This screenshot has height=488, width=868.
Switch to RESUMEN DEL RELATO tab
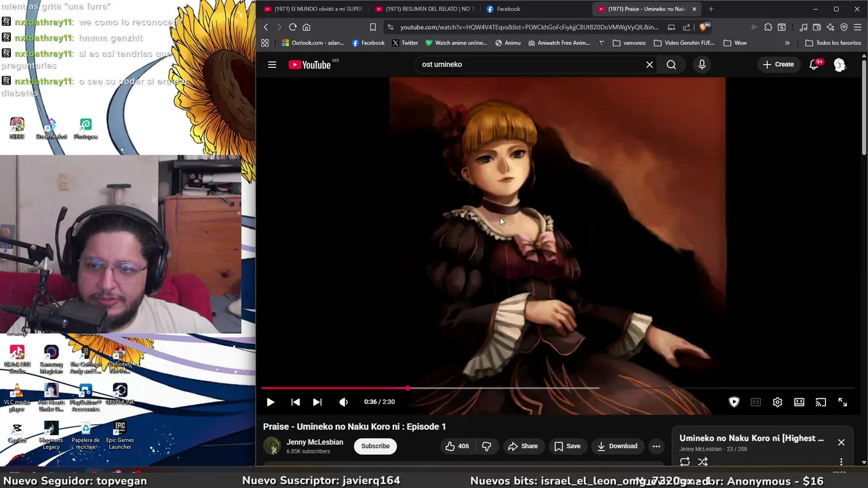pyautogui.click(x=424, y=9)
